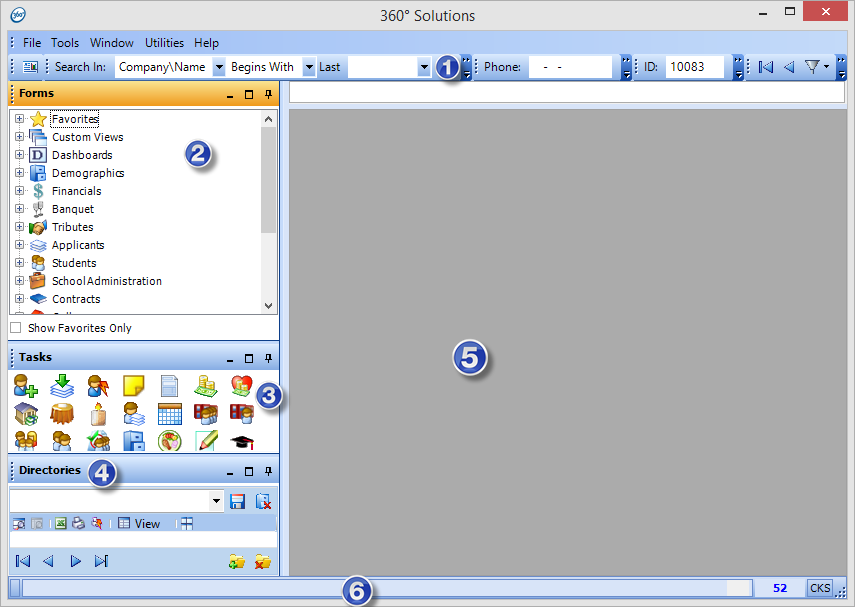Viewport: 855px width, 607px height.
Task: Maximize the Tasks panel
Action: (x=249, y=358)
